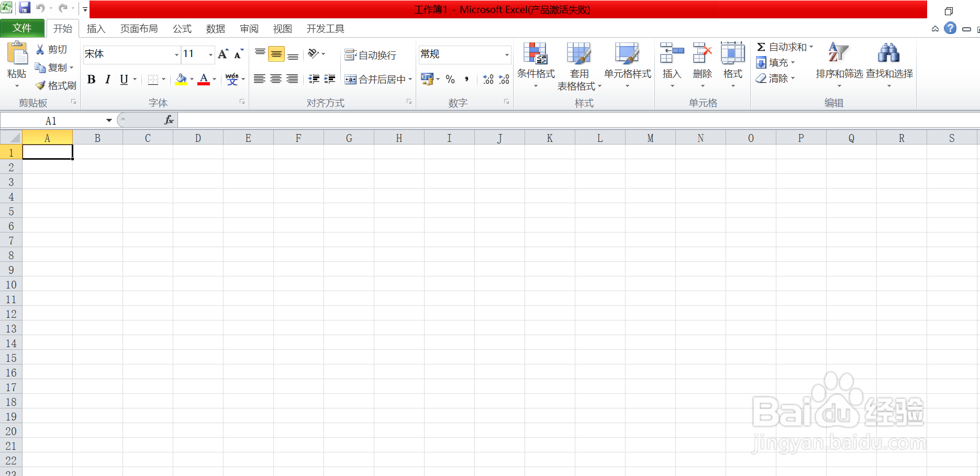Apply comma style number format

pyautogui.click(x=466, y=79)
